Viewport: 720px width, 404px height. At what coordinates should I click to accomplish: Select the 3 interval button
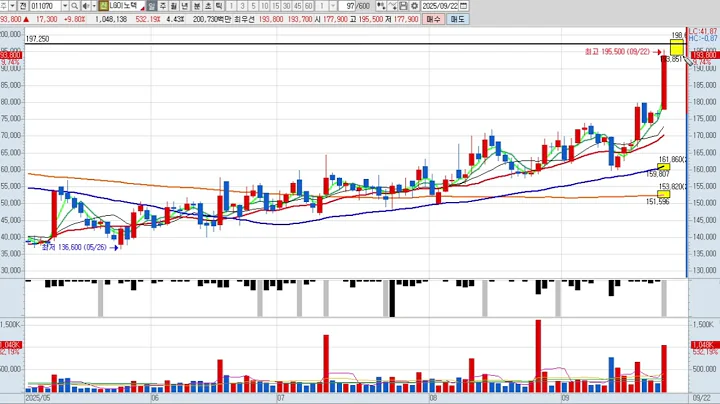click(242, 6)
